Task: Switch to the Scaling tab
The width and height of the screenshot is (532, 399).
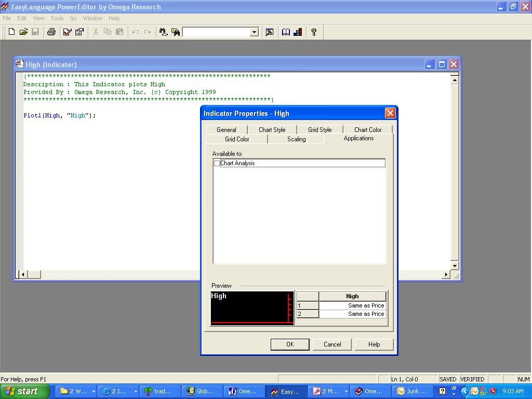Action: point(296,139)
